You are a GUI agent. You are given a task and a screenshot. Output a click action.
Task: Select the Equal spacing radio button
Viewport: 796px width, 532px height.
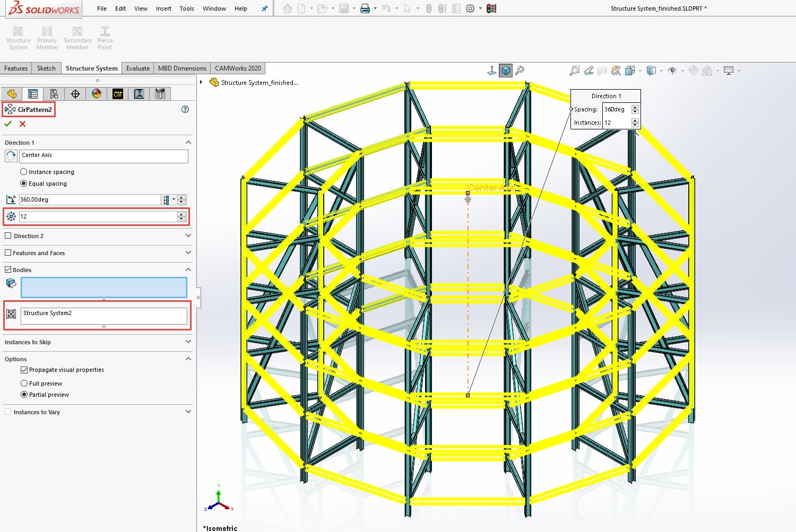(x=23, y=184)
